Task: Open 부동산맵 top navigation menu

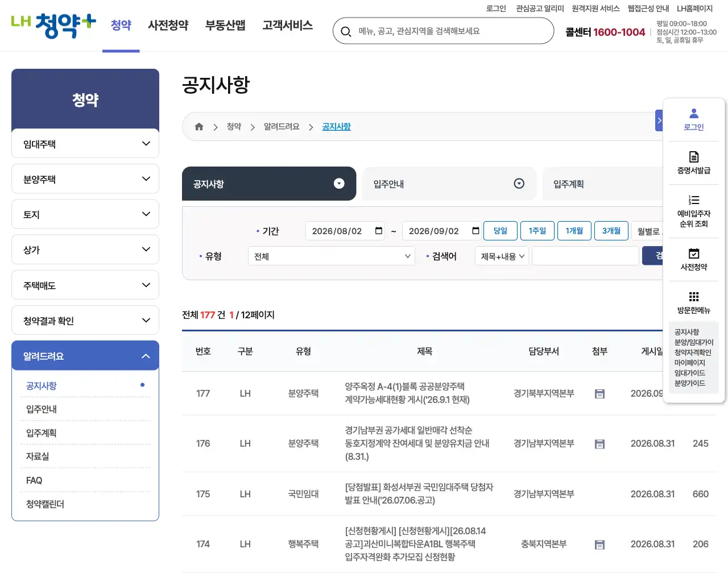Action: click(x=225, y=26)
